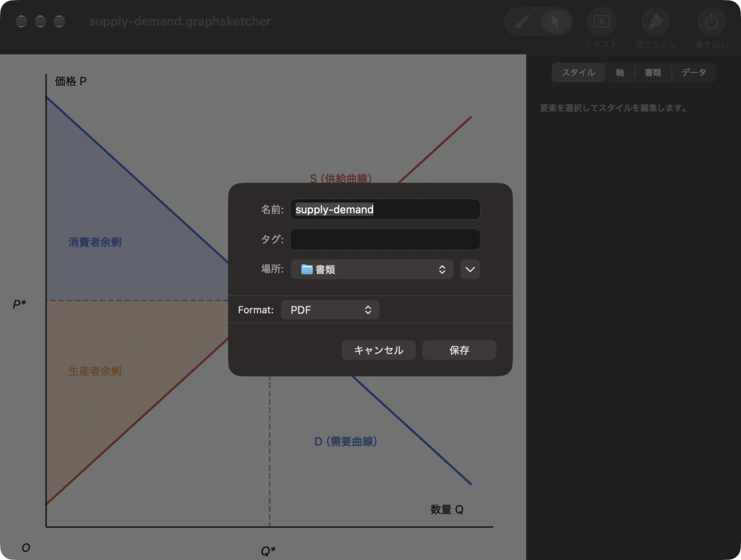Screen dimensions: 741x560
Task: Switch to the スタイル tab
Action: point(578,72)
